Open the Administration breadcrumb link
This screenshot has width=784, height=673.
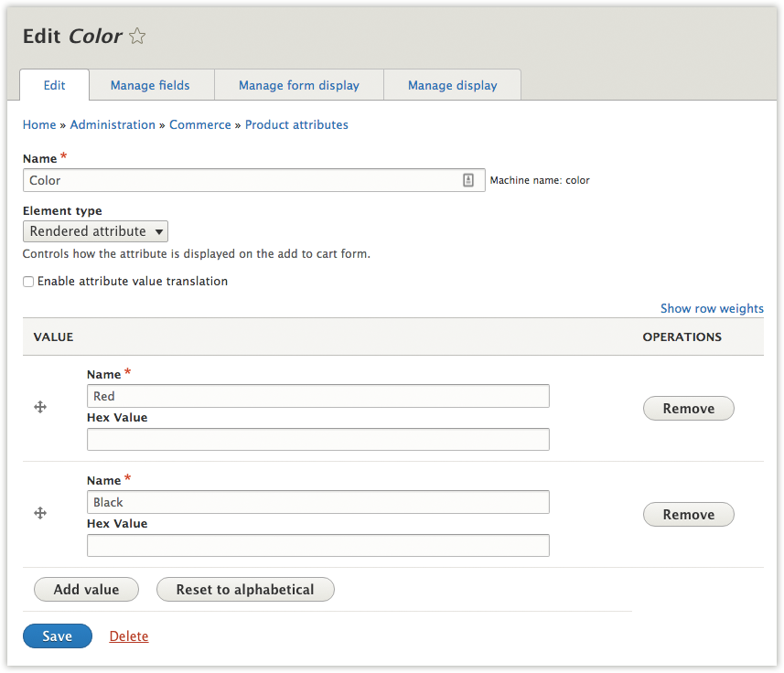tap(113, 124)
